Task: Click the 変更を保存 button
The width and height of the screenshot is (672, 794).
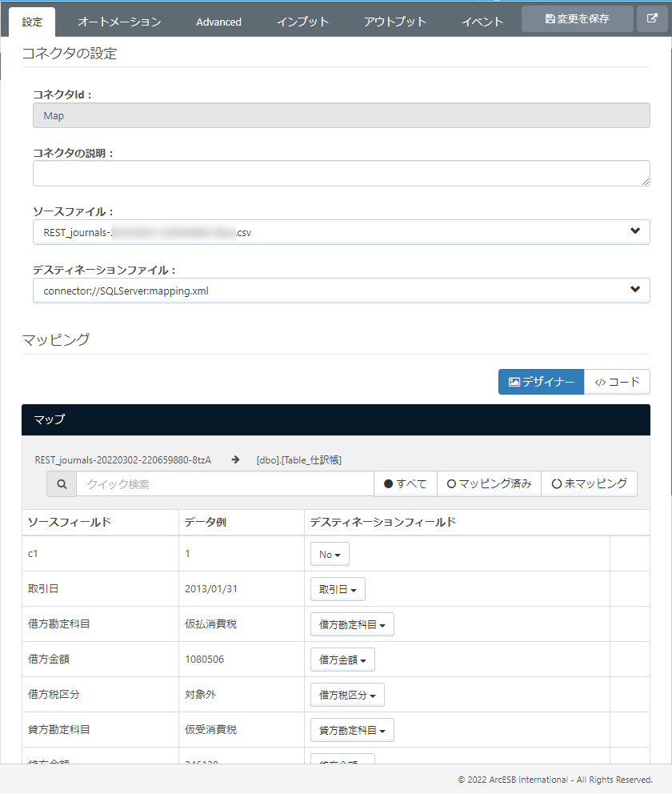Action: [577, 18]
